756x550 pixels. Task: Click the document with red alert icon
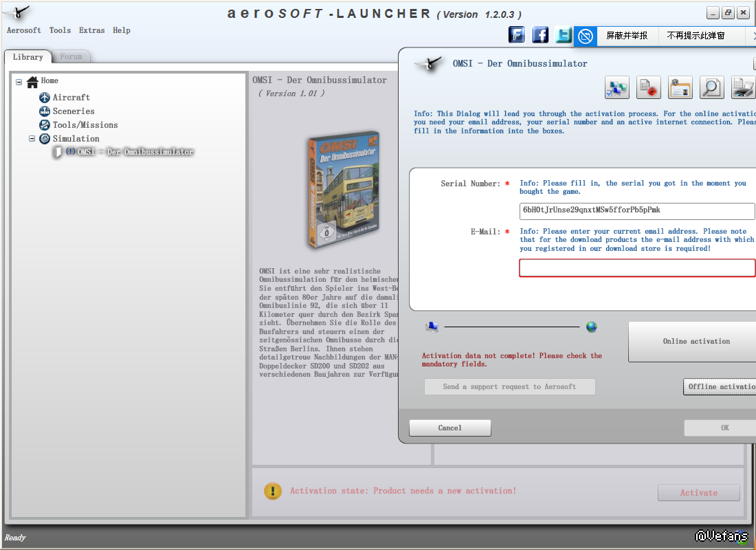click(x=649, y=87)
